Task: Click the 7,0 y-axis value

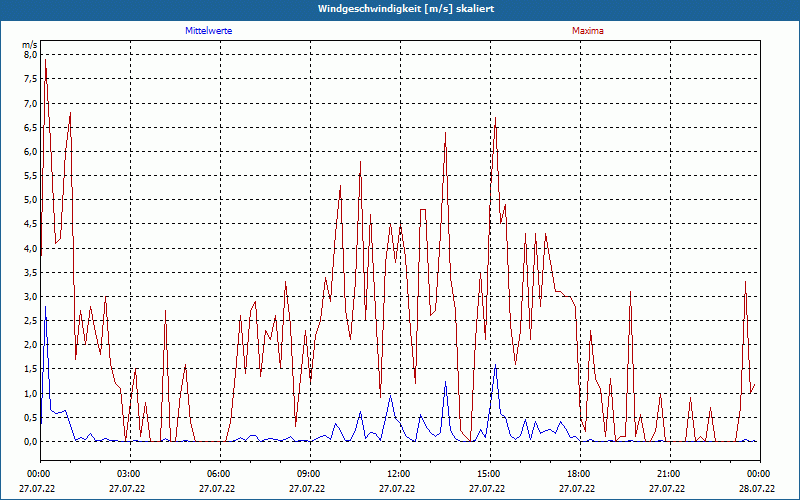Action: point(30,103)
